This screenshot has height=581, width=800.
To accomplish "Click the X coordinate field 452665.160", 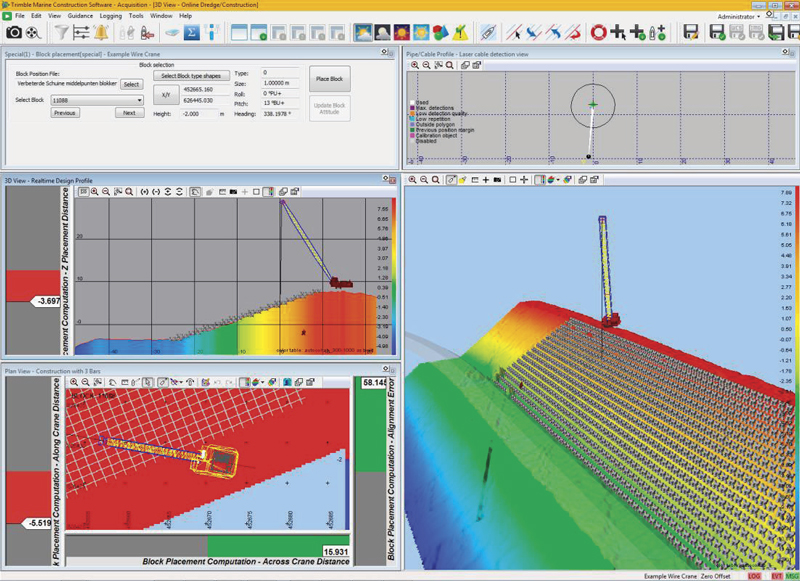I will click(206, 89).
